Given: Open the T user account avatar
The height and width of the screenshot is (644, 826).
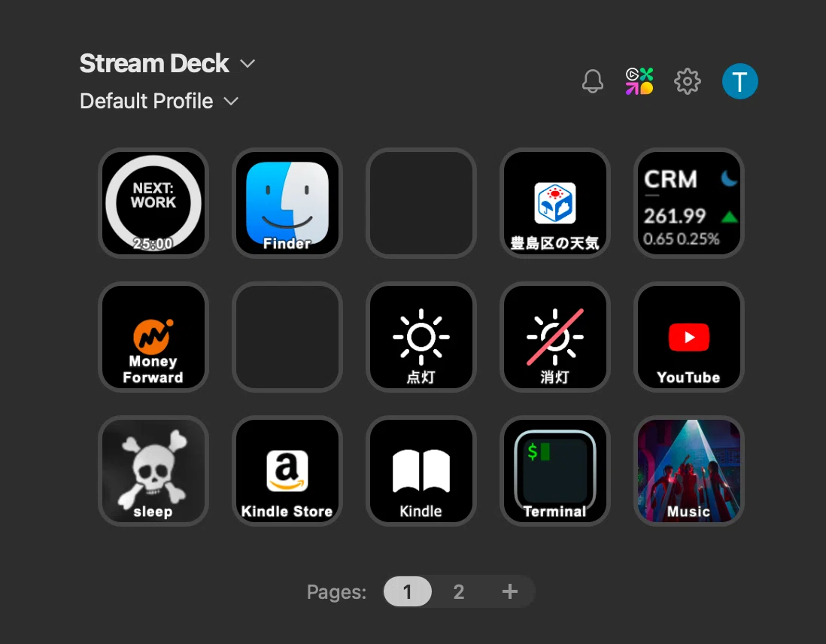Looking at the screenshot, I should click(739, 81).
